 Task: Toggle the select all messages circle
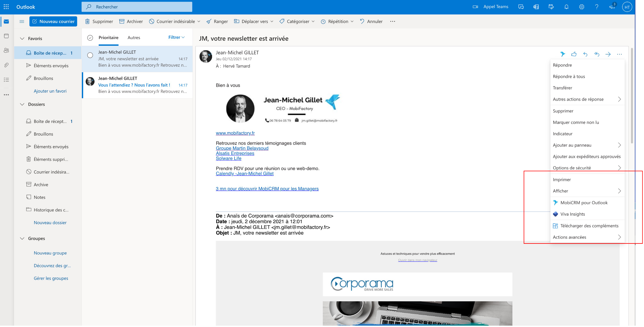pyautogui.click(x=90, y=38)
